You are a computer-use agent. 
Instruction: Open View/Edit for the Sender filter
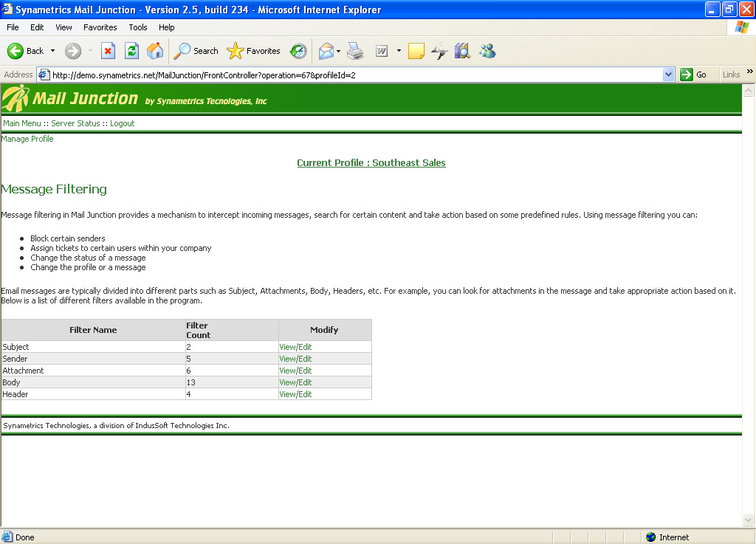click(x=295, y=359)
